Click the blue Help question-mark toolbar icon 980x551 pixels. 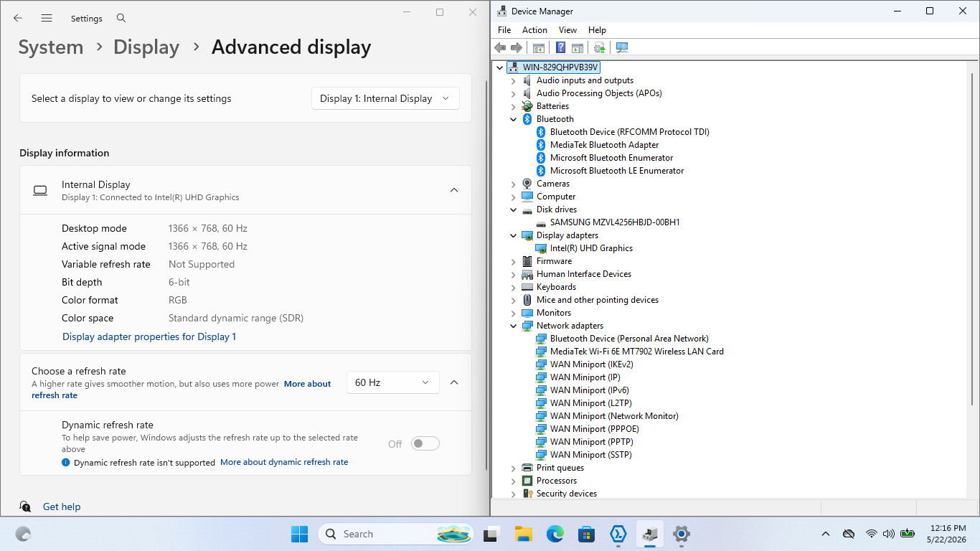pyautogui.click(x=561, y=47)
